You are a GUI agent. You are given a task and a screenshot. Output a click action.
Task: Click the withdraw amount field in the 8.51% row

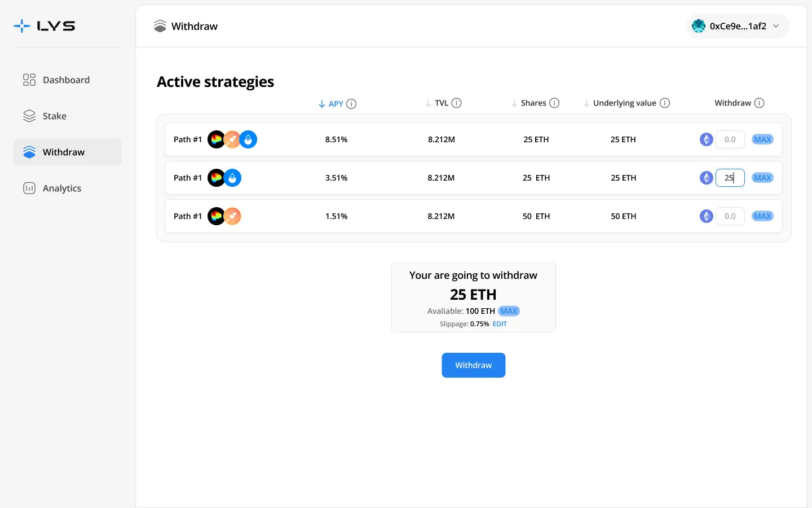click(730, 139)
